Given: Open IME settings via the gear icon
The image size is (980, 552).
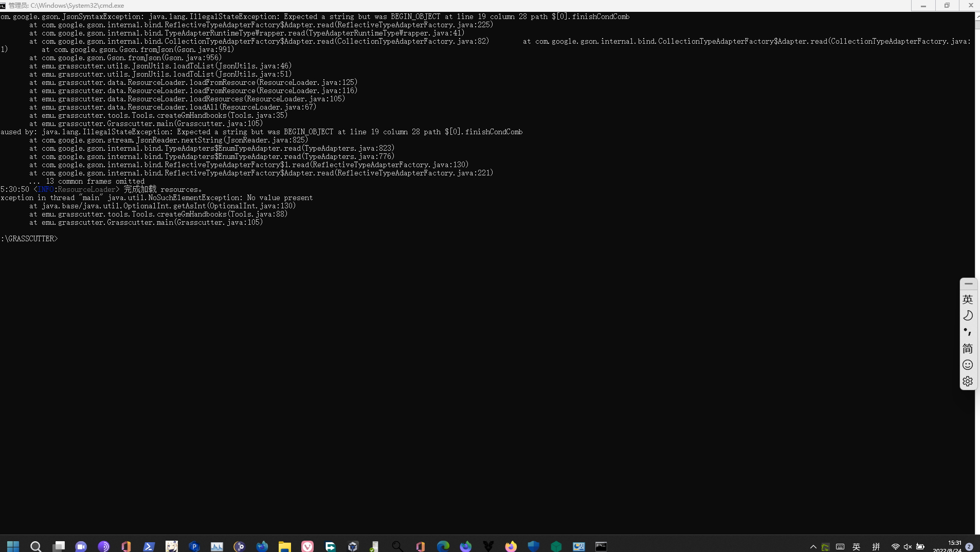Looking at the screenshot, I should coord(968,381).
